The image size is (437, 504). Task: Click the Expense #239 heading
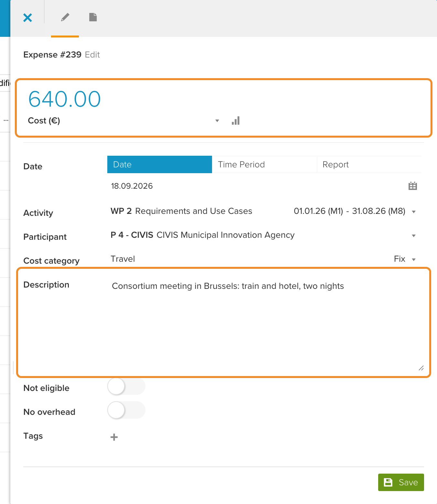(52, 55)
